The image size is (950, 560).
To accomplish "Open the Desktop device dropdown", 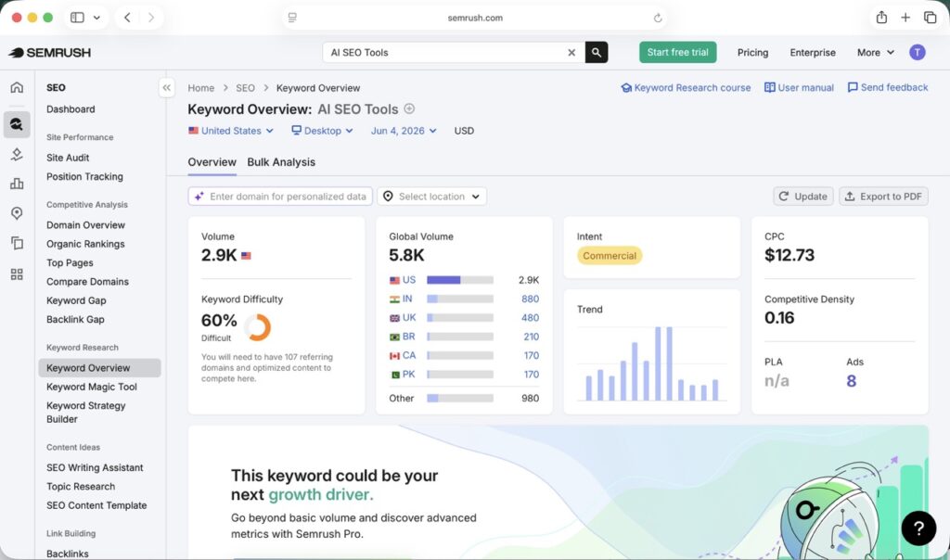I will (x=322, y=131).
